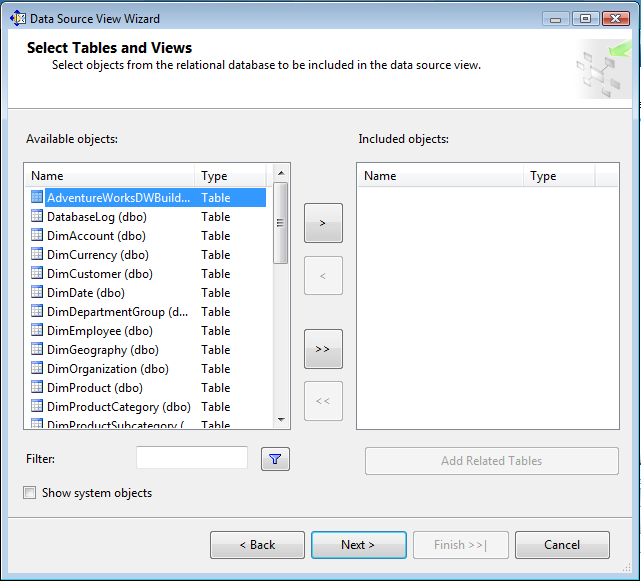Click Name header in Included objects list
Screen dimensions: 641x583
coord(441,176)
